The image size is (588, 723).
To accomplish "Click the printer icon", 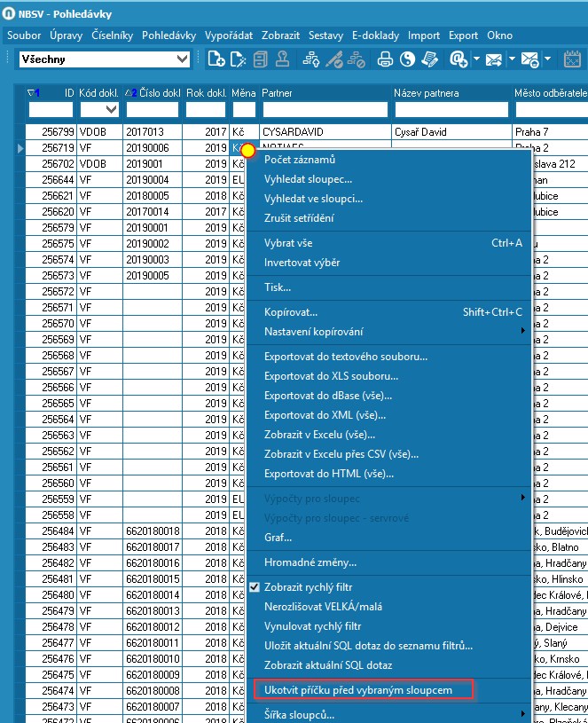I will (x=385, y=59).
